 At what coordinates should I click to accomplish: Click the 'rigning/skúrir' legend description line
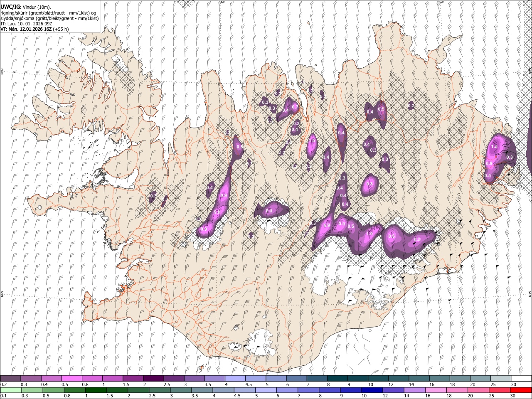pyautogui.click(x=48, y=13)
